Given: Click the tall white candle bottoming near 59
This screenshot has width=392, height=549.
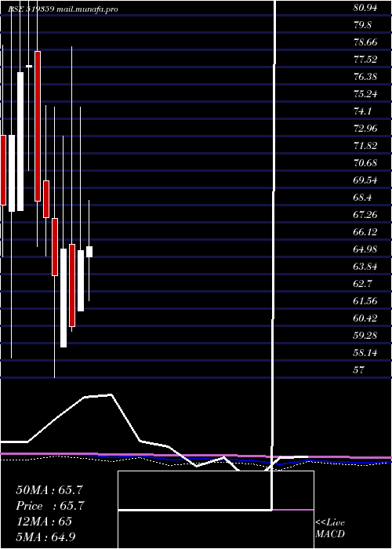Looking at the screenshot, I should pos(64,298).
